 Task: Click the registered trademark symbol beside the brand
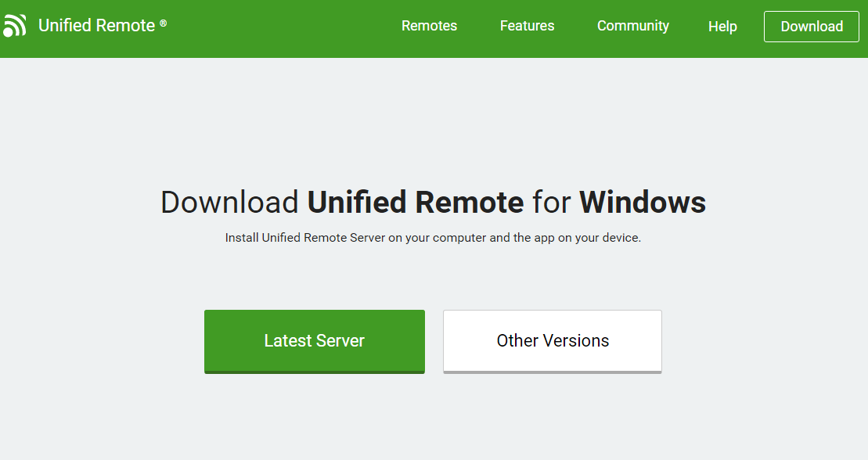coord(164,23)
